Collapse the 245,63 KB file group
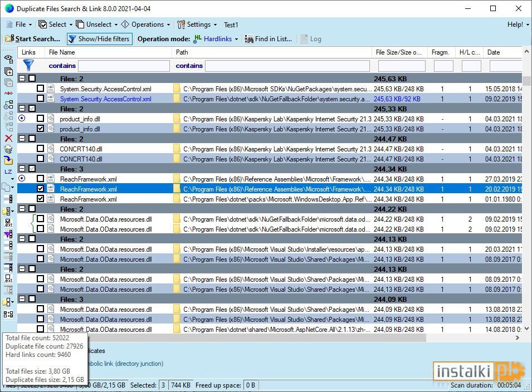 pyautogui.click(x=22, y=79)
